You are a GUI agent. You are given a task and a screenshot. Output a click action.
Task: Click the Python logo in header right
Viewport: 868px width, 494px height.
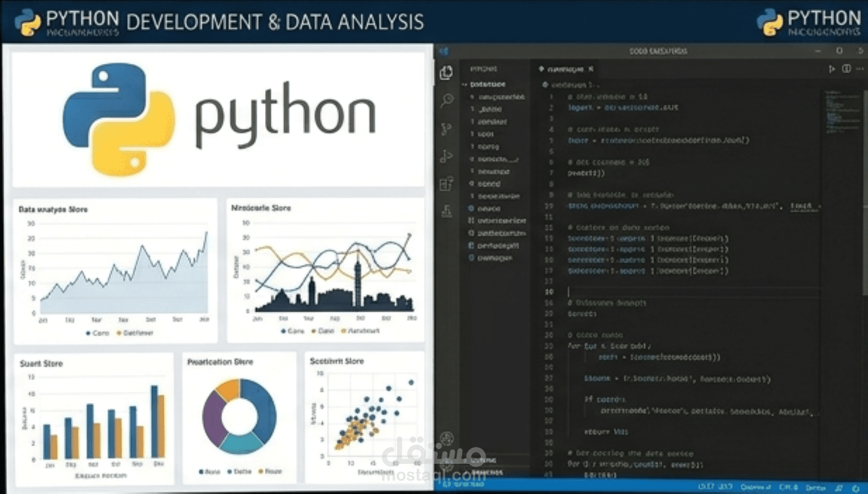770,22
